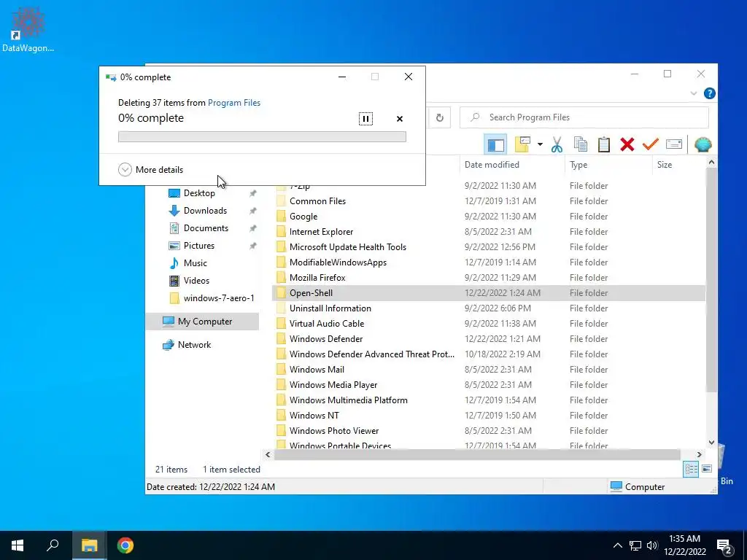
Task: Select Network in navigation pane
Action: (x=194, y=345)
